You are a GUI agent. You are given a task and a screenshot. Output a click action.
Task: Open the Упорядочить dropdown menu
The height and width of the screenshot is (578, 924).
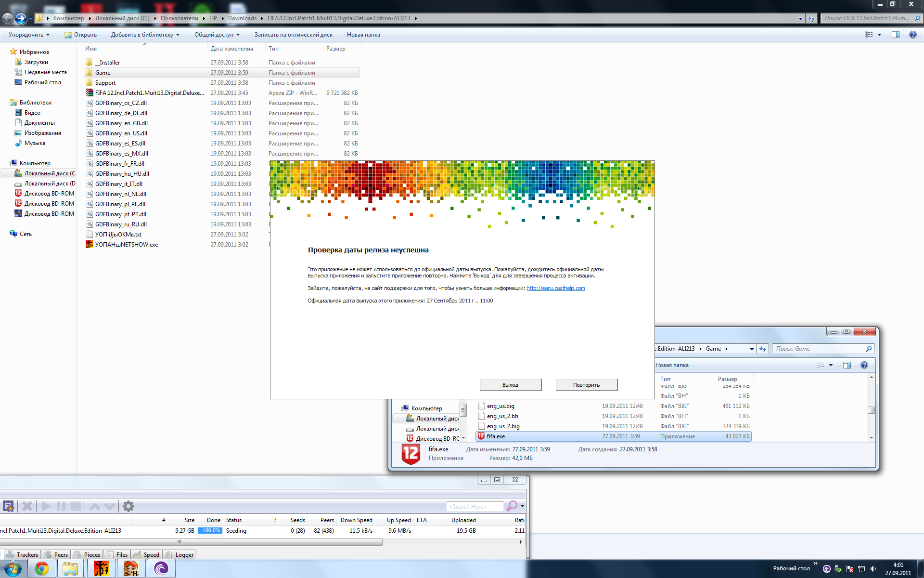coord(29,35)
